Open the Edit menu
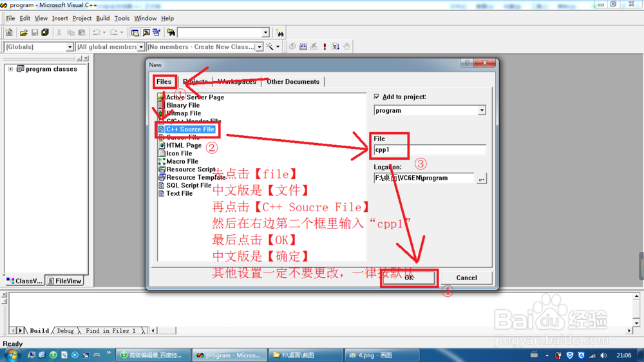 (24, 18)
